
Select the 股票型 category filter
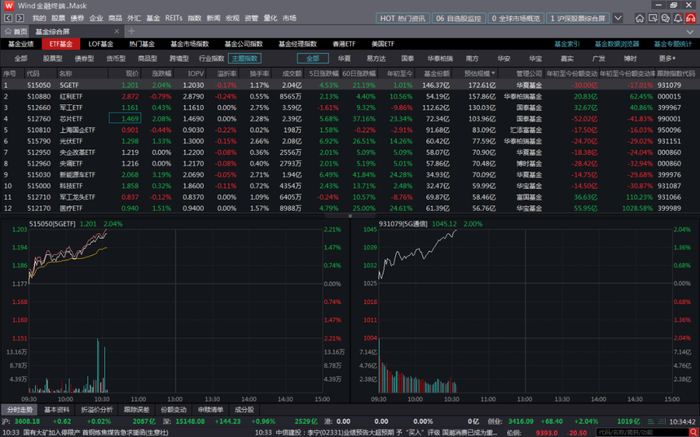point(53,58)
